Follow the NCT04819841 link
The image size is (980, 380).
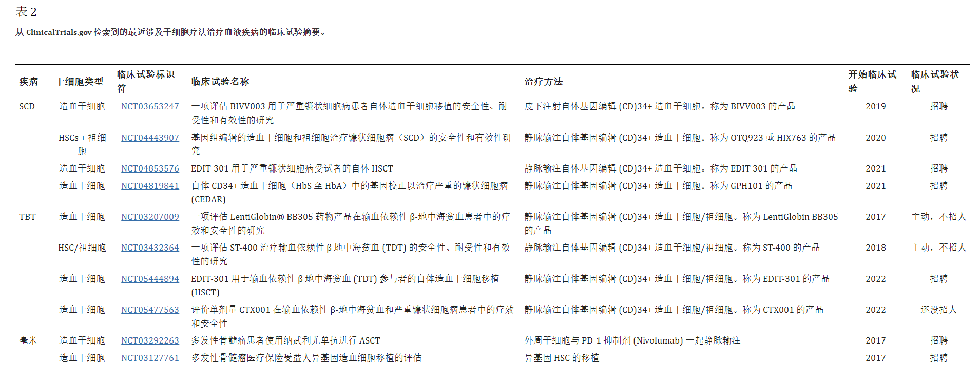pyautogui.click(x=150, y=186)
